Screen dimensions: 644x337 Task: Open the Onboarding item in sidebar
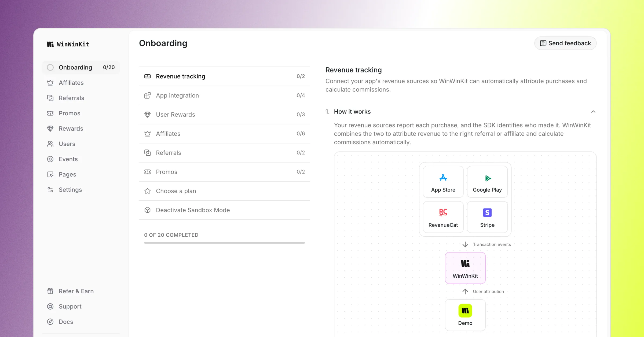81,67
